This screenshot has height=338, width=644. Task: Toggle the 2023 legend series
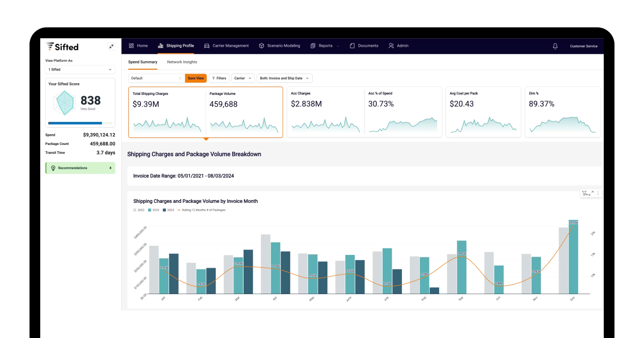[x=153, y=210]
